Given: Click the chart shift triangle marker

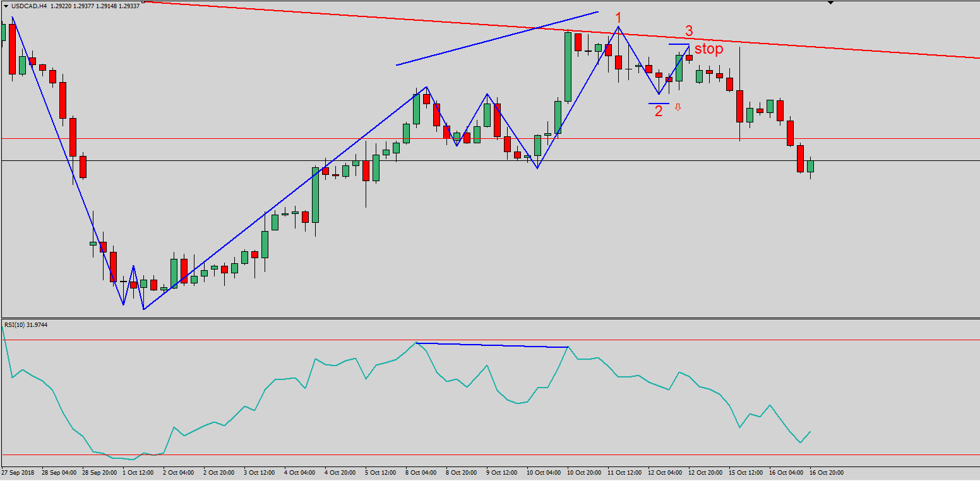Looking at the screenshot, I should [x=831, y=3].
